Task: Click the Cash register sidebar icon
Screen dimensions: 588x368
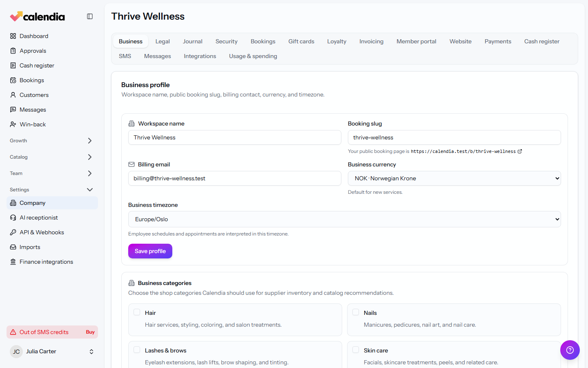Action: coord(13,65)
